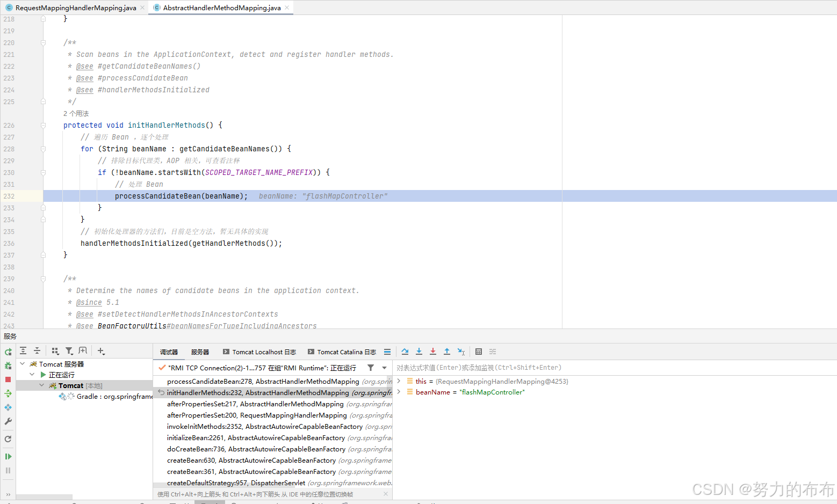Image resolution: width=837 pixels, height=504 pixels.
Task: Resume program execution
Action: pyautogui.click(x=8, y=456)
